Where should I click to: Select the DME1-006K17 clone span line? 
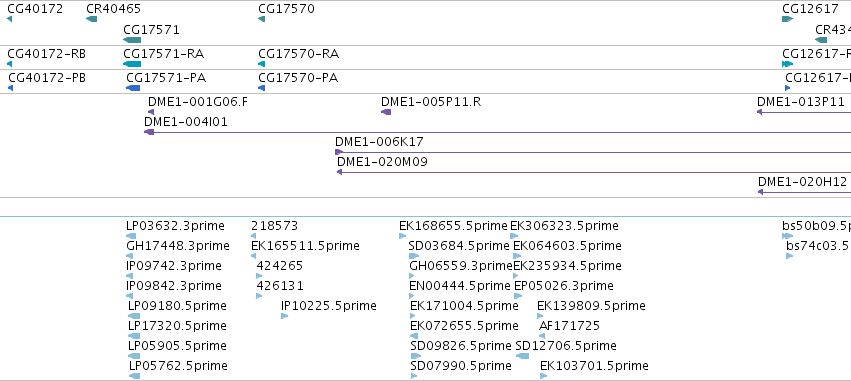click(x=593, y=152)
